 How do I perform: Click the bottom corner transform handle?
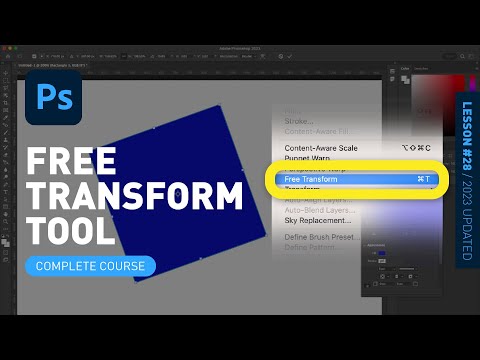coord(136,282)
